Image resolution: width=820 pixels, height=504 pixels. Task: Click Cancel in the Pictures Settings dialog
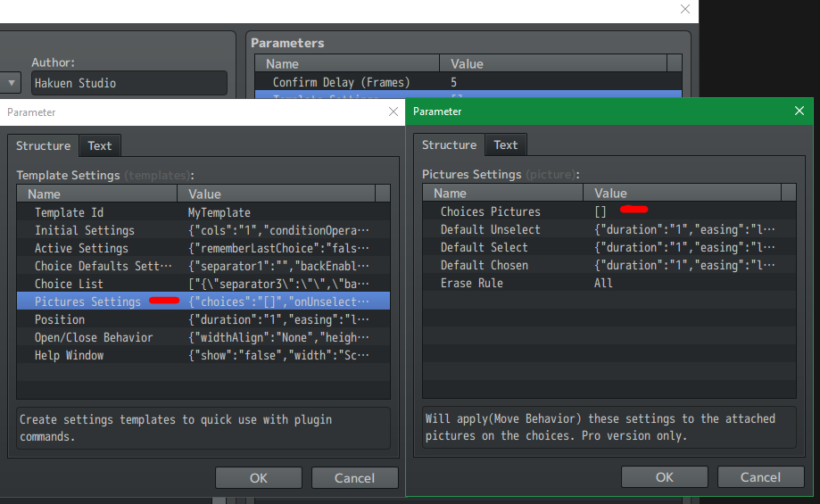760,477
